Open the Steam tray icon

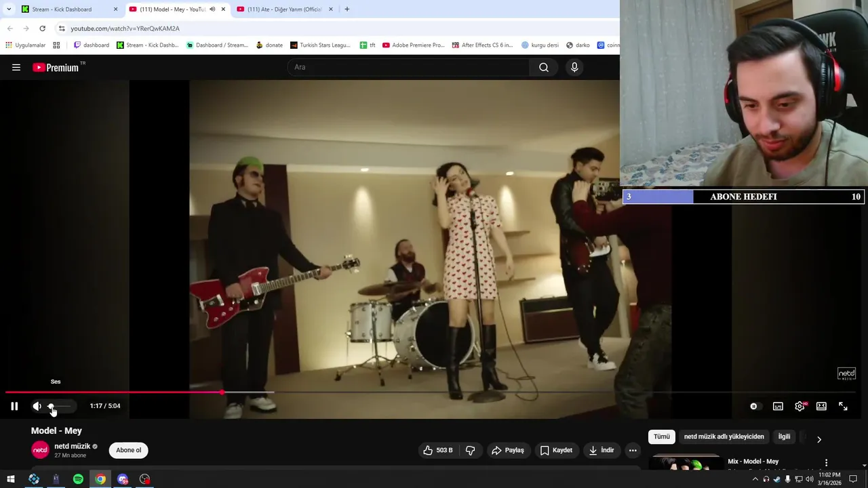(776, 479)
